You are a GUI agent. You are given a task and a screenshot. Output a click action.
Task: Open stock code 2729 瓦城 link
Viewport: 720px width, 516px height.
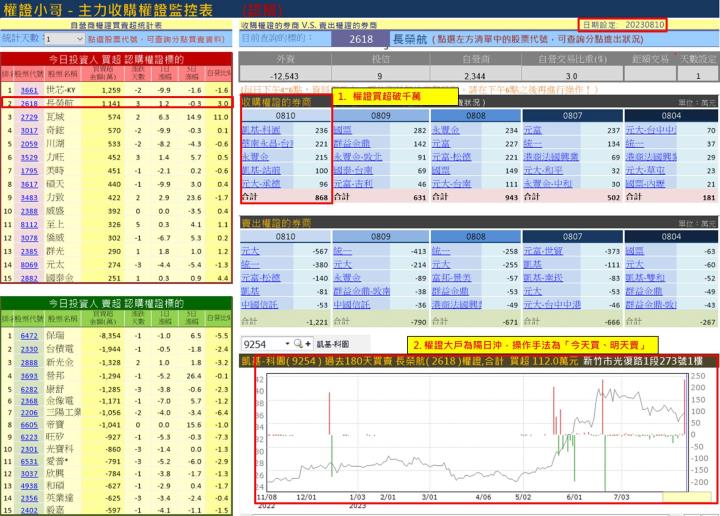29,117
